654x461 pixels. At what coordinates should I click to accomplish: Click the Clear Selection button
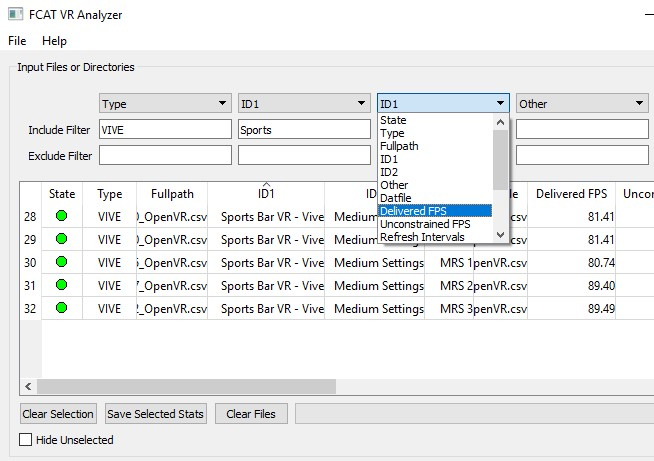pyautogui.click(x=58, y=414)
